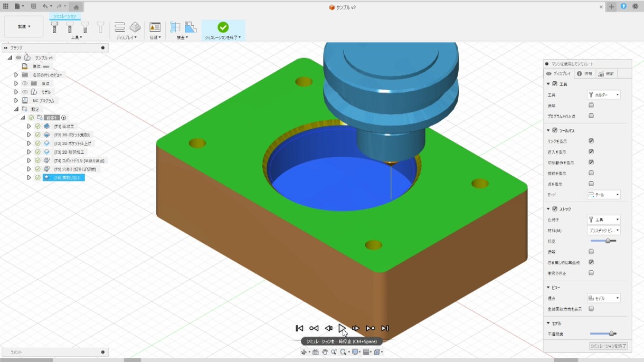
Task: Open viewports layout icon
Action: pyautogui.click(x=377, y=352)
